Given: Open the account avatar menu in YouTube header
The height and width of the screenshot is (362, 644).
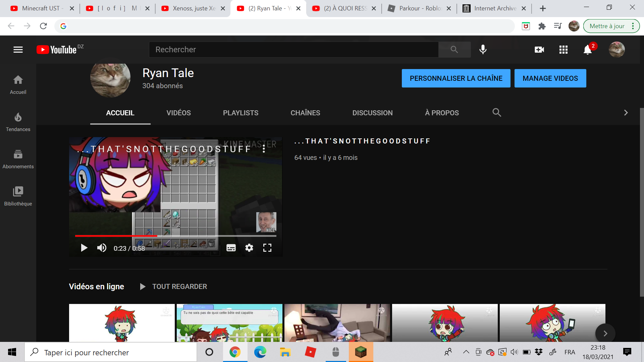Looking at the screenshot, I should pos(617,50).
